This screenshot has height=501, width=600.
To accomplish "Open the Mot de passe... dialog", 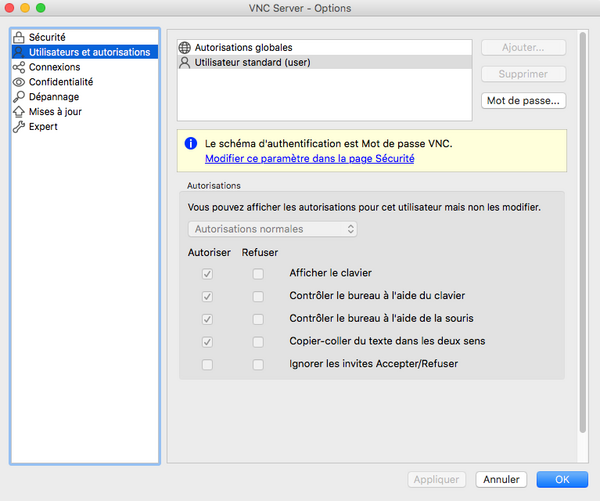I will (x=523, y=101).
